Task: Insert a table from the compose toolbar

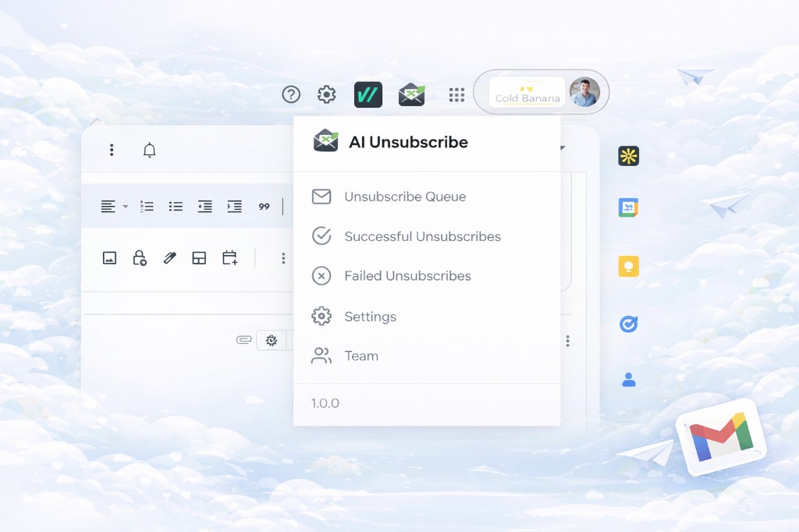Action: click(199, 257)
